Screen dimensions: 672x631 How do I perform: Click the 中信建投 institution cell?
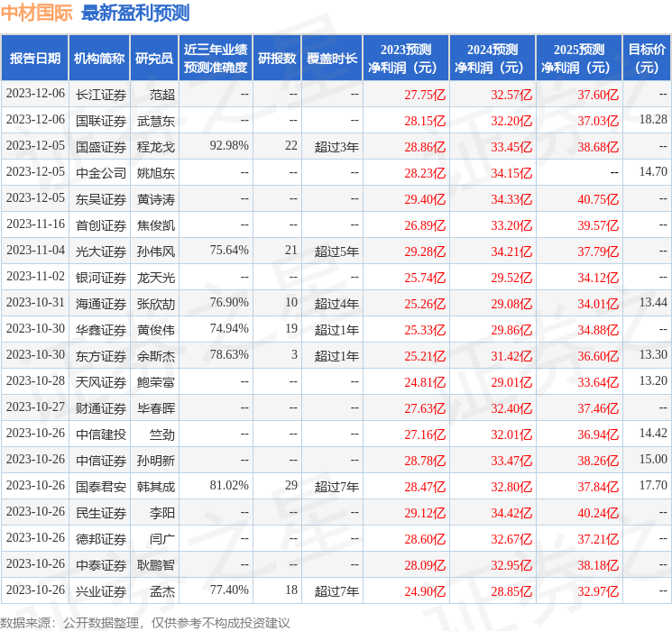tap(101, 434)
